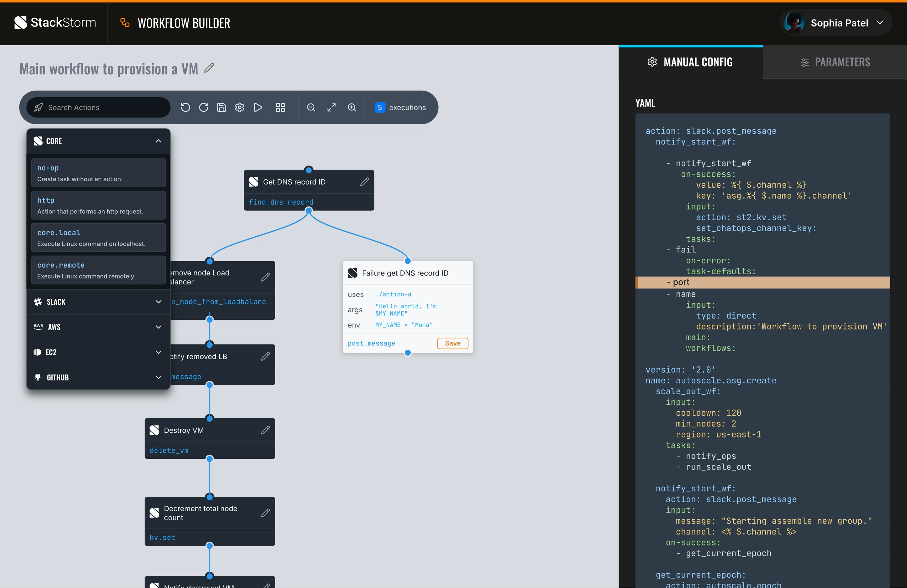This screenshot has height=588, width=907.
Task: Edit the Get DNS record ID node
Action: coord(364,182)
